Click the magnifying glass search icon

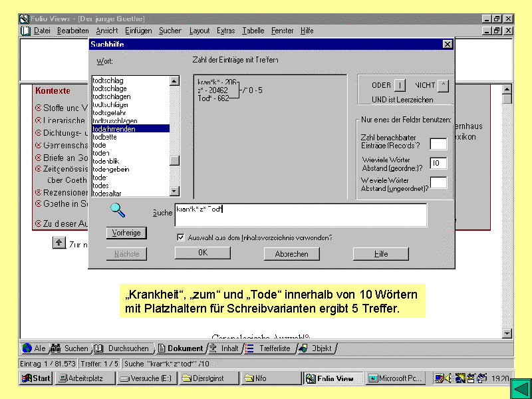(118, 210)
